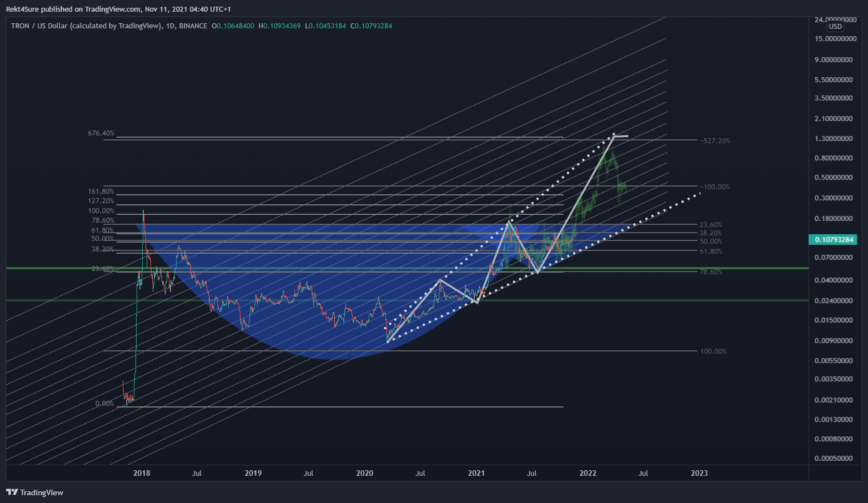Image resolution: width=868 pixels, height=503 pixels.
Task: Click the 2.10000000 price axis label
Action: point(834,119)
